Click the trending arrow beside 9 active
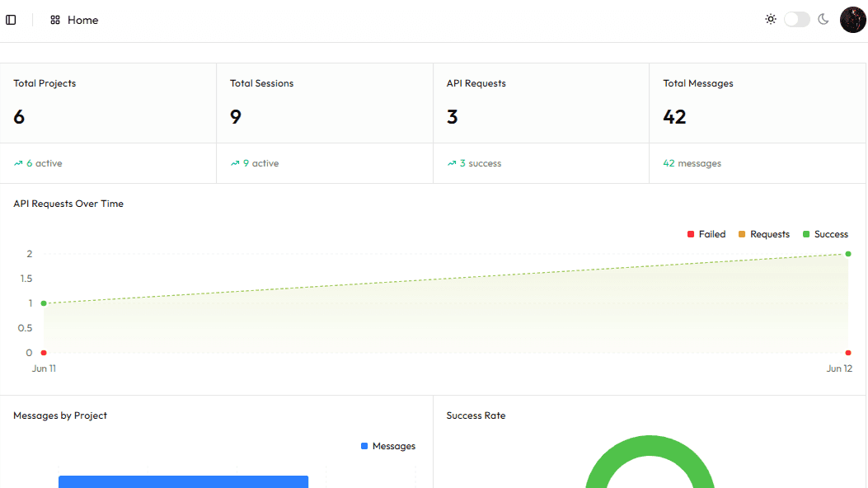 pyautogui.click(x=235, y=163)
